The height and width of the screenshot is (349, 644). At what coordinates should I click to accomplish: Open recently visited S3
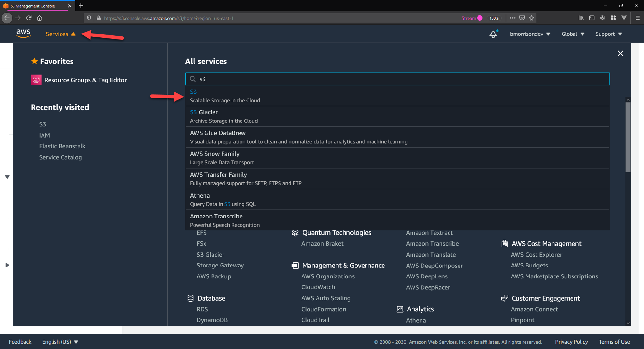(x=43, y=124)
